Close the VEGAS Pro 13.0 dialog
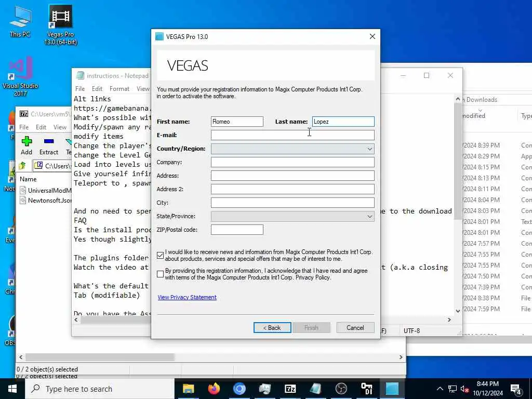The height and width of the screenshot is (399, 532). [x=372, y=37]
